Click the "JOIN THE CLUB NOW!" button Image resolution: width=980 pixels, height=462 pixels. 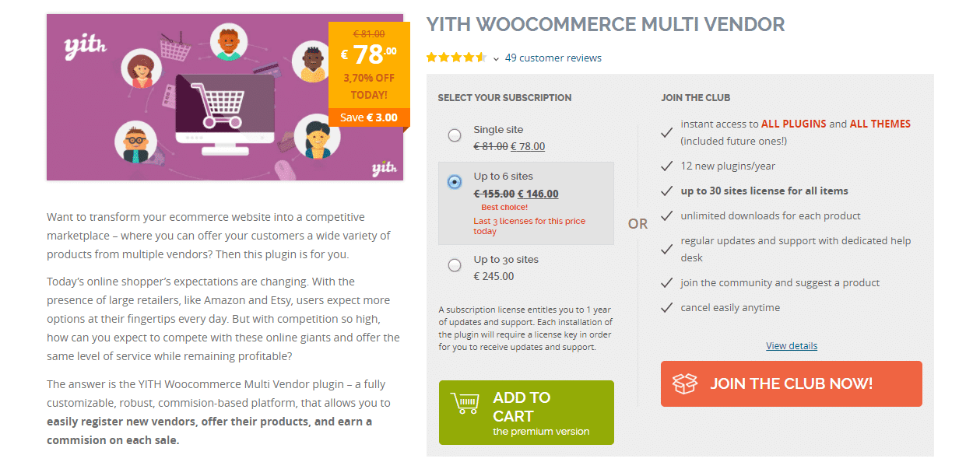point(791,383)
